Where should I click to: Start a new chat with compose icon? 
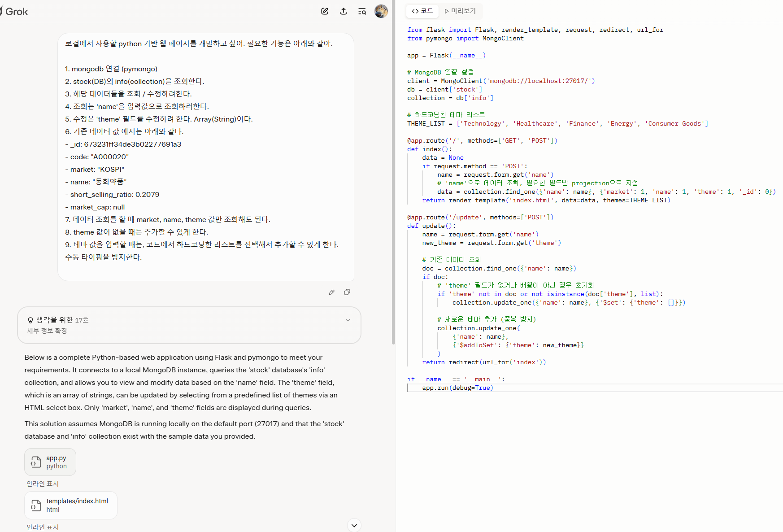click(x=325, y=11)
